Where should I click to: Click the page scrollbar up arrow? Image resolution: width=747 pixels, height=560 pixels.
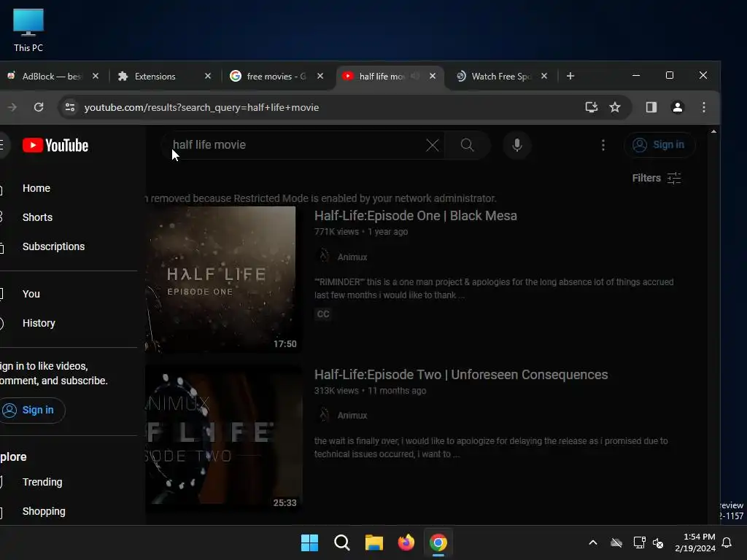pos(713,132)
